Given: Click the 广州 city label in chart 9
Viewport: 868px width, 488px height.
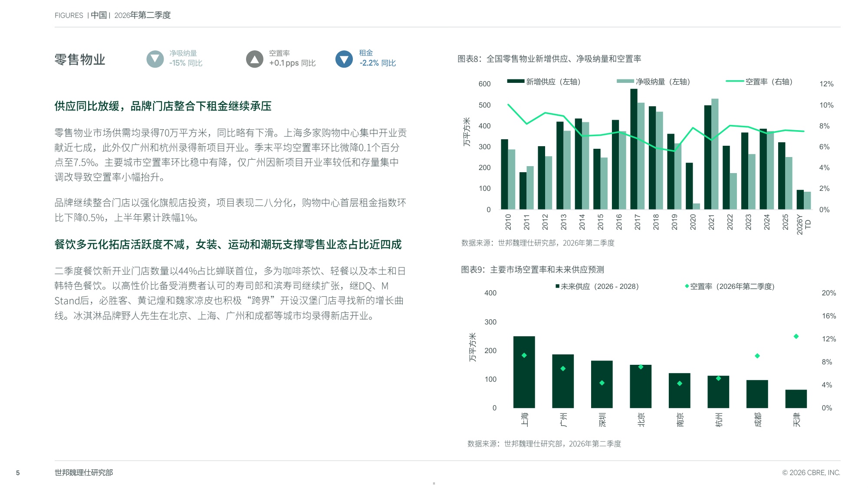Looking at the screenshot, I should pyautogui.click(x=563, y=420).
